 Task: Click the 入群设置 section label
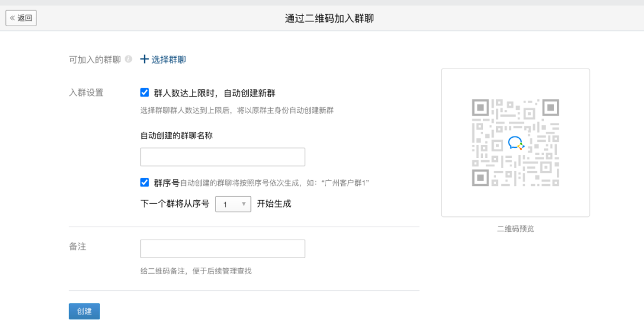tap(86, 93)
